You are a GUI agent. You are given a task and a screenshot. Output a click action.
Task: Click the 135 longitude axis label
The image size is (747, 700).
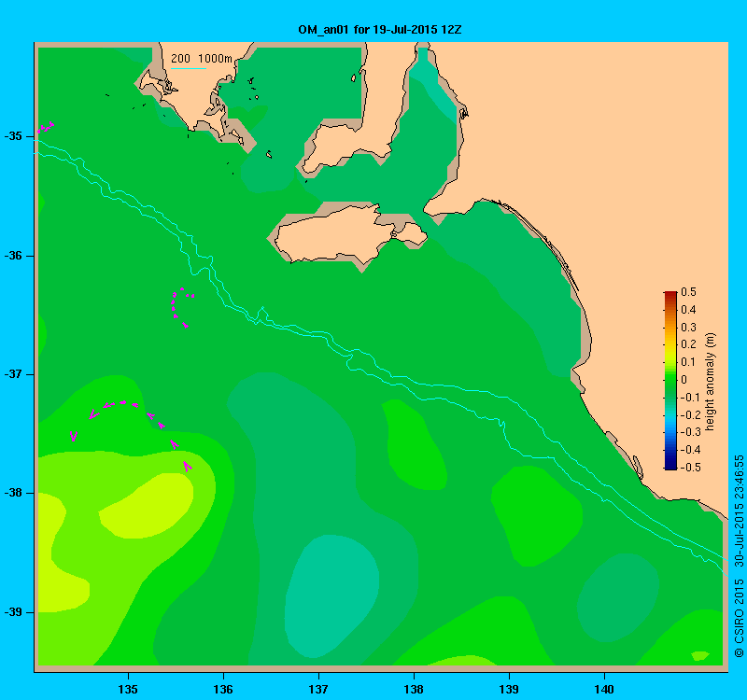pos(128,689)
